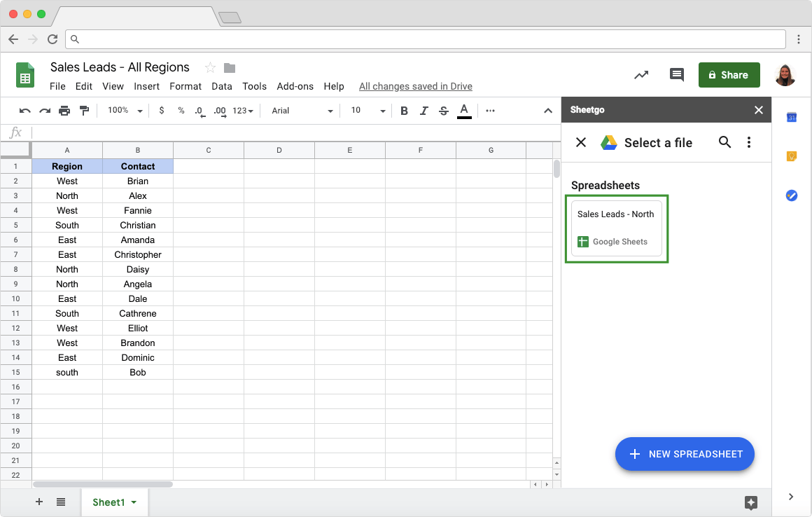Expand the Arial font dropdown
The width and height of the screenshot is (812, 517).
(302, 111)
